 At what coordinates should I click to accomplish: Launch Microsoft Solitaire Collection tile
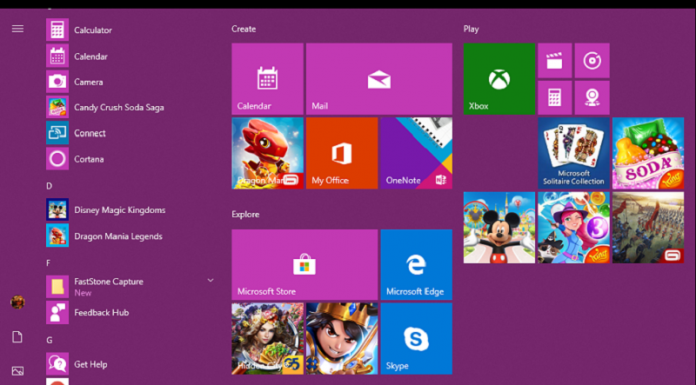pos(573,153)
